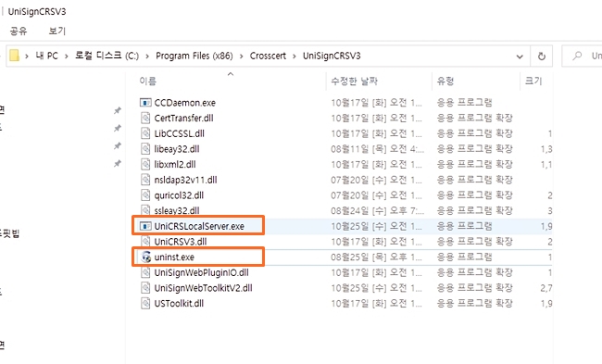Screen dimensions: 602x364
Task: Click the search magnifier icon
Action: click(577, 56)
